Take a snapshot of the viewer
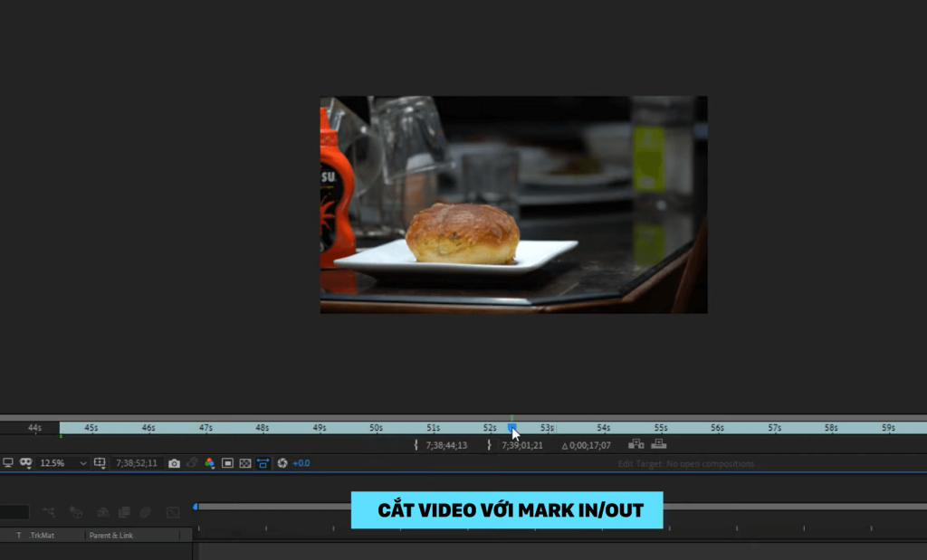927x560 pixels. pos(173,462)
